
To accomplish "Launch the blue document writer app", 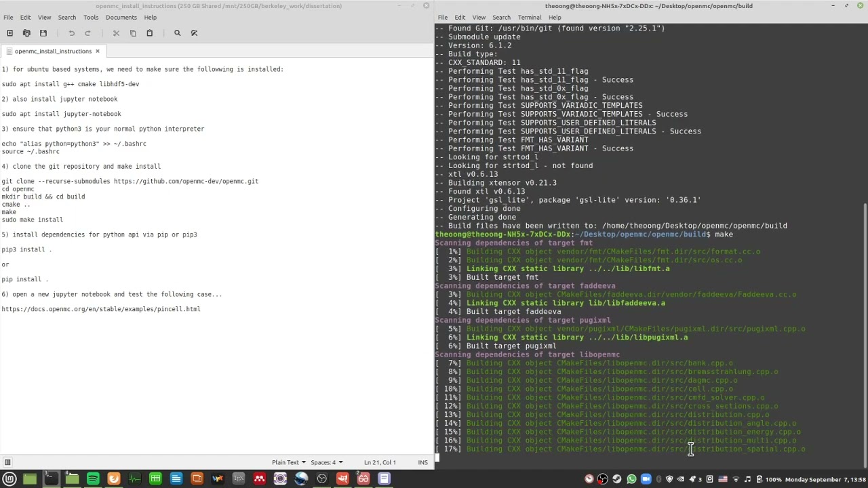I will click(176, 479).
